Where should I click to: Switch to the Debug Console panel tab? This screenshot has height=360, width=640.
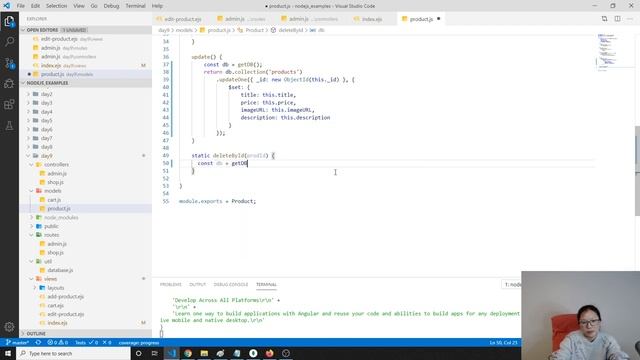pyautogui.click(x=231, y=284)
